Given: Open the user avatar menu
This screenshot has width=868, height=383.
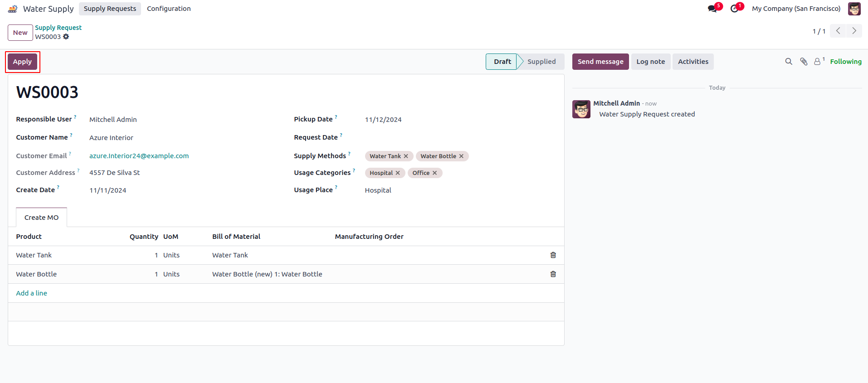Looking at the screenshot, I should click(x=854, y=9).
